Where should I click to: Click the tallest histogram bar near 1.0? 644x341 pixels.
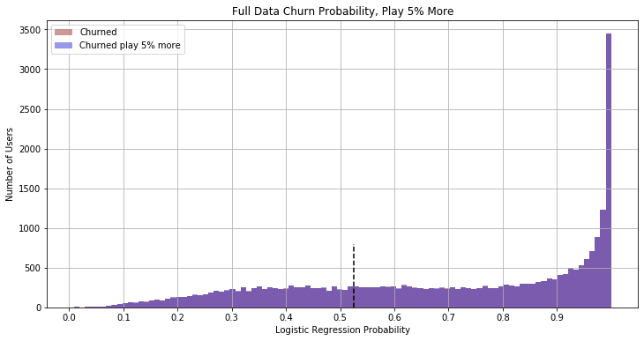coord(608,170)
